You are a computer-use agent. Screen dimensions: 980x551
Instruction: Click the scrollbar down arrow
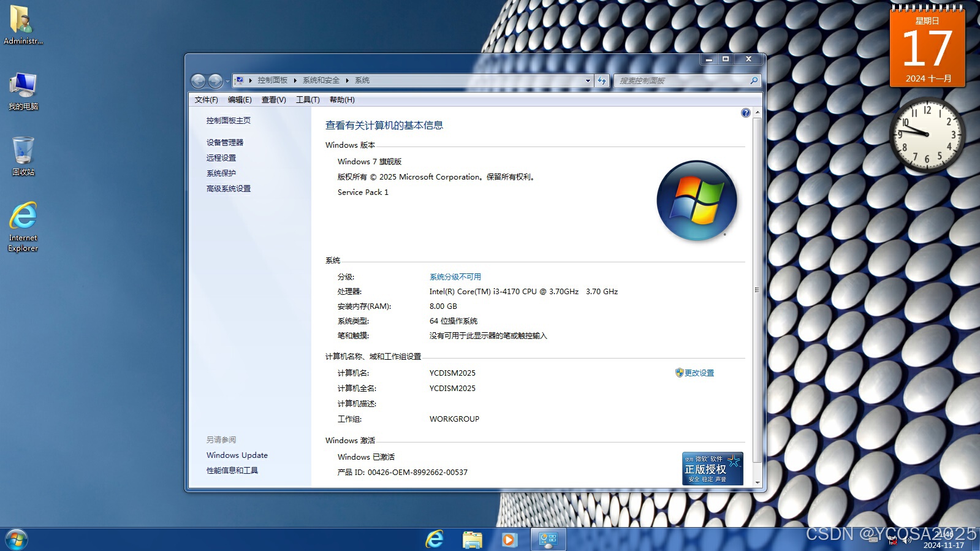[758, 483]
